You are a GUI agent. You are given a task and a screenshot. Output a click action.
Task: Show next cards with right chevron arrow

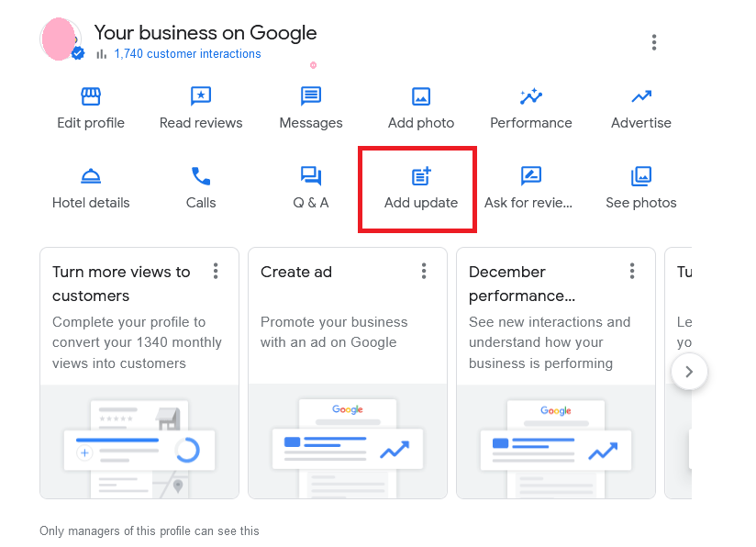[x=689, y=372]
